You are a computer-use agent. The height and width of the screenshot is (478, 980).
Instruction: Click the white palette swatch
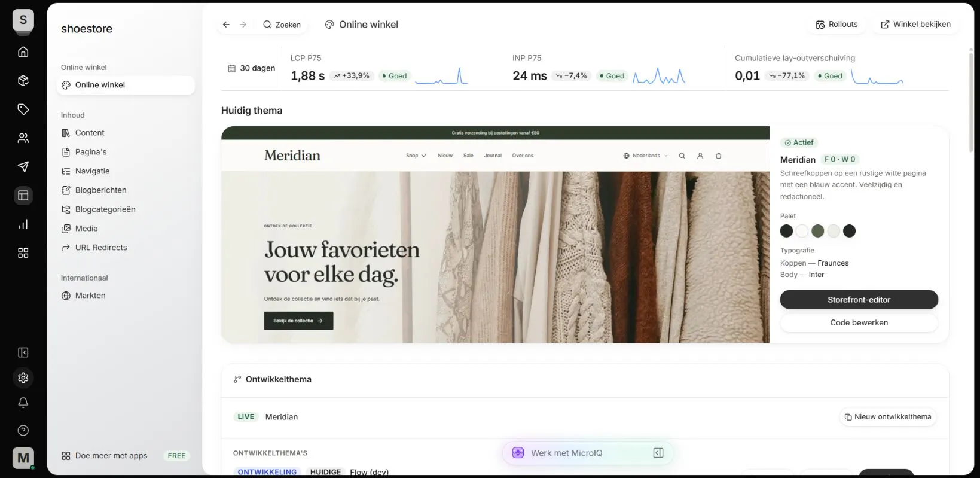point(802,231)
